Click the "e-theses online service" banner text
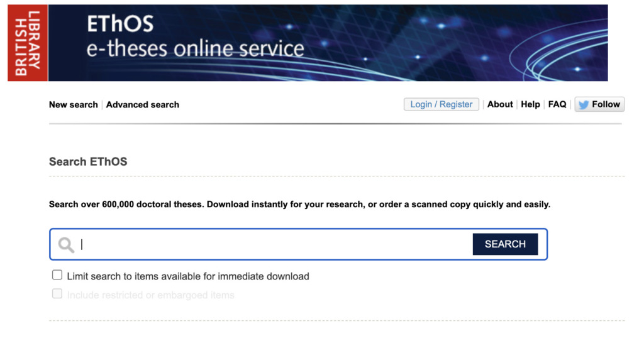This screenshot has width=644, height=341. (x=195, y=49)
